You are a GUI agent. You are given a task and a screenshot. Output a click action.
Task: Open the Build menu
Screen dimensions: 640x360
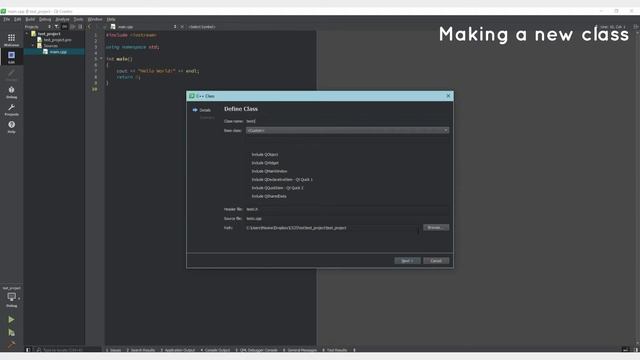coord(30,19)
